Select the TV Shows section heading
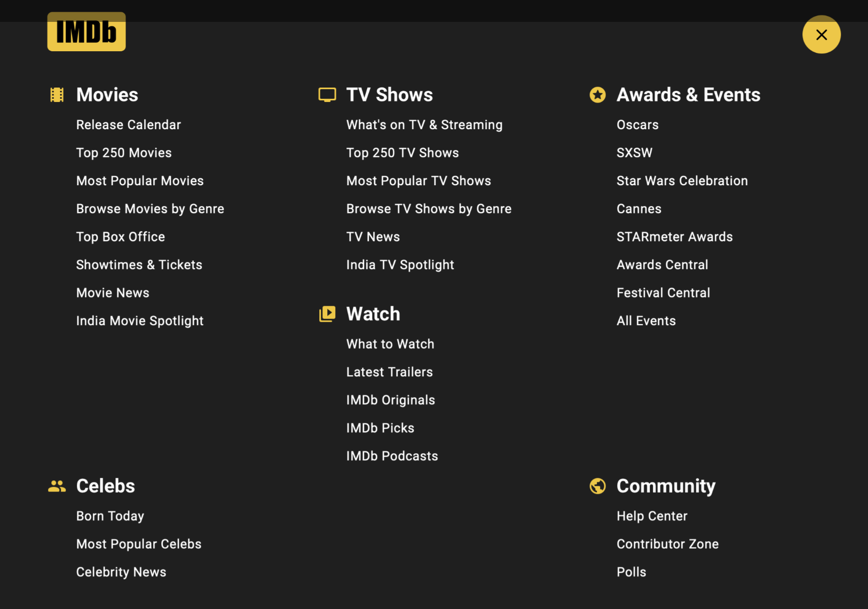The image size is (868, 609). (x=390, y=95)
